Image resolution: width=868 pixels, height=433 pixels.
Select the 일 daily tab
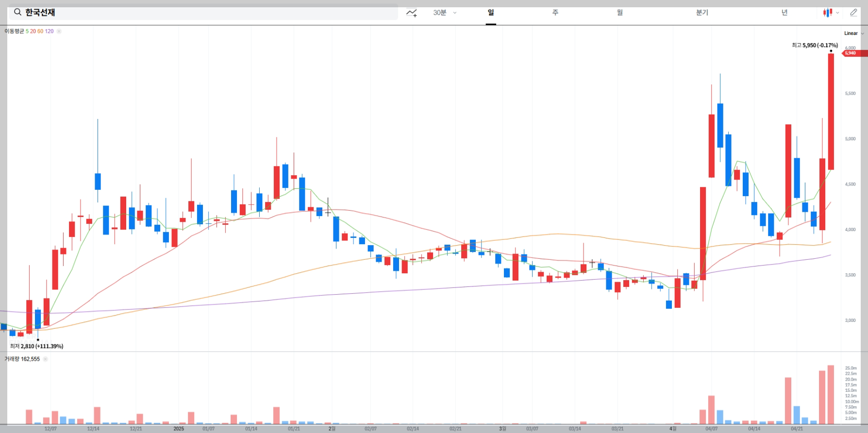(x=491, y=13)
